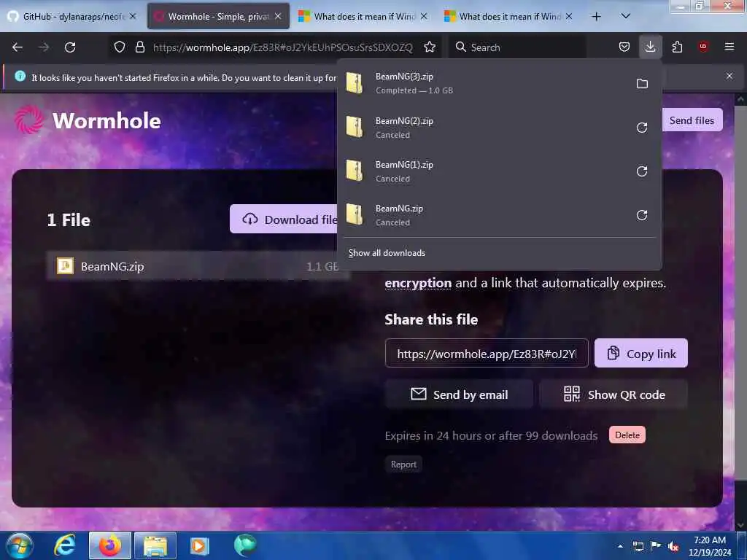The height and width of the screenshot is (560, 747).
Task: Show hidden system tray icons
Action: click(x=620, y=547)
